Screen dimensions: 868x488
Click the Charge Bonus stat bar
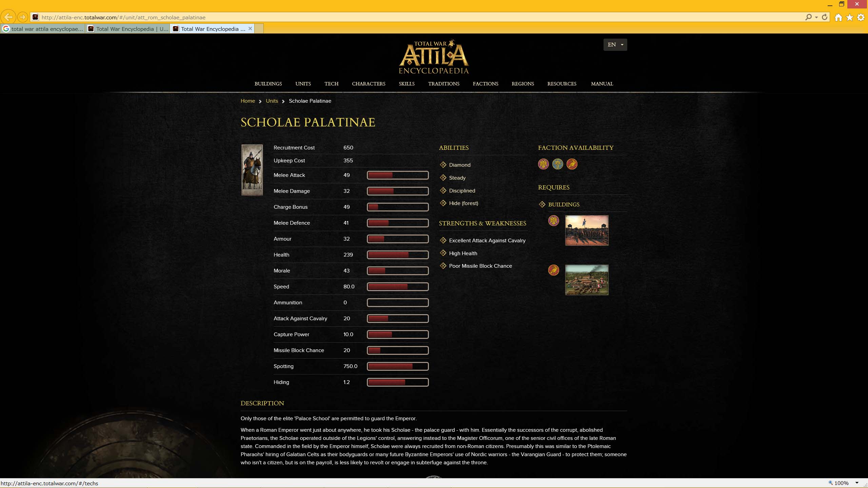click(x=397, y=207)
